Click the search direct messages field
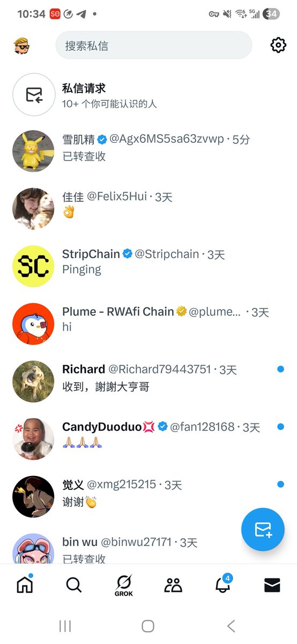The image size is (297, 644). point(154,45)
